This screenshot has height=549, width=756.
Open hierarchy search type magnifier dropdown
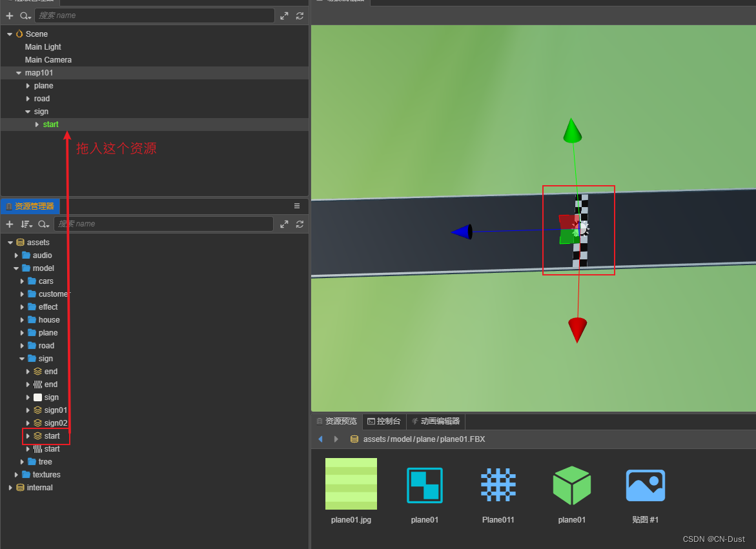click(25, 16)
